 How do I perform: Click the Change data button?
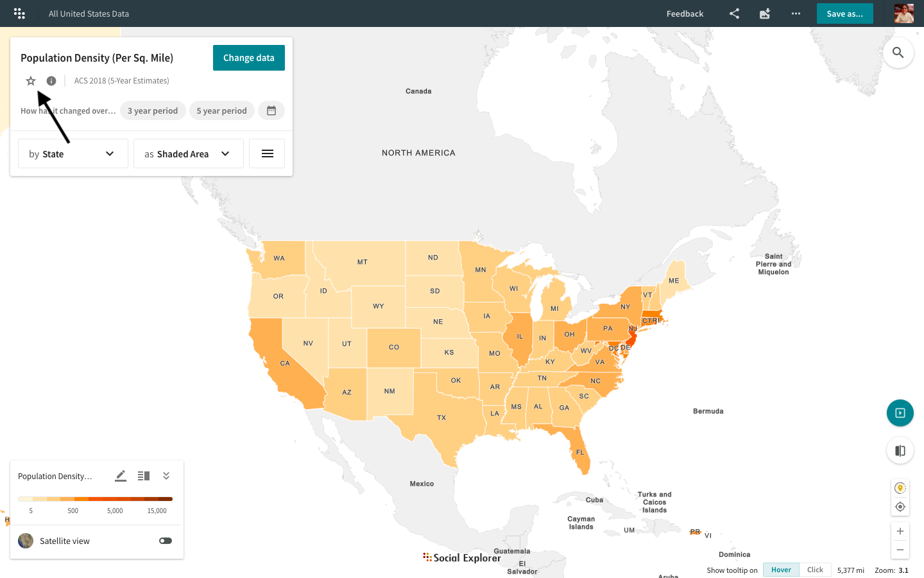coord(248,58)
